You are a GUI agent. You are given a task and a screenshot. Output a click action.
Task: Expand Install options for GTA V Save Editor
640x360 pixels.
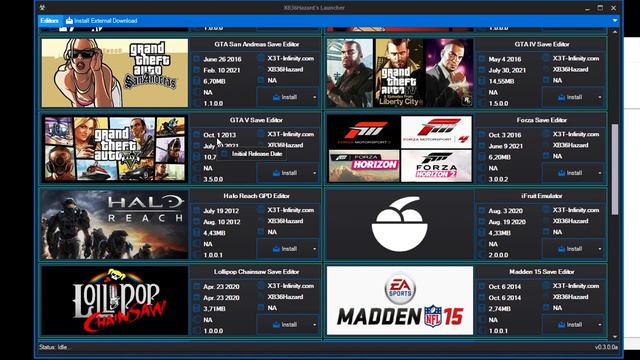314,173
